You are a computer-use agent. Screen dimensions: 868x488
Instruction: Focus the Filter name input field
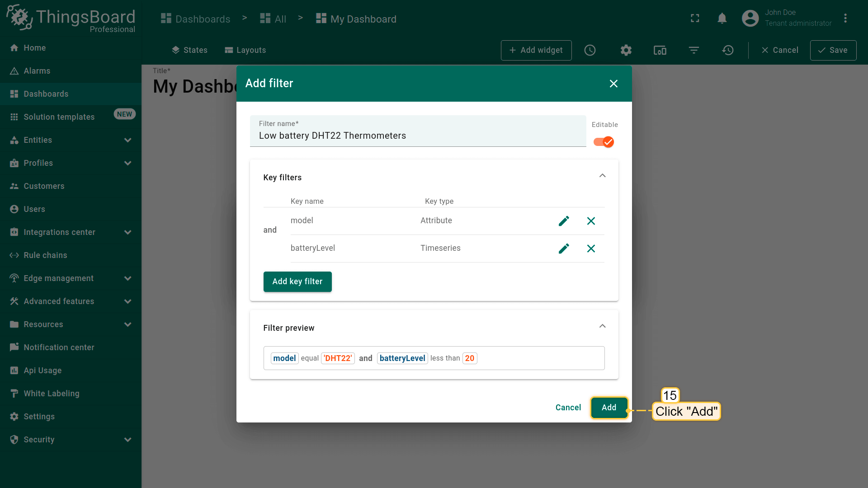[418, 136]
